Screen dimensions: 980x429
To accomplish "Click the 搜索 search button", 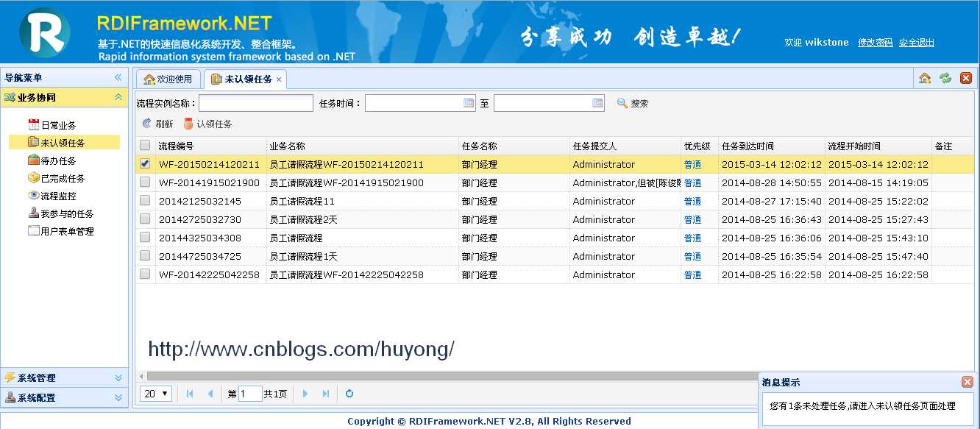I will (x=633, y=104).
